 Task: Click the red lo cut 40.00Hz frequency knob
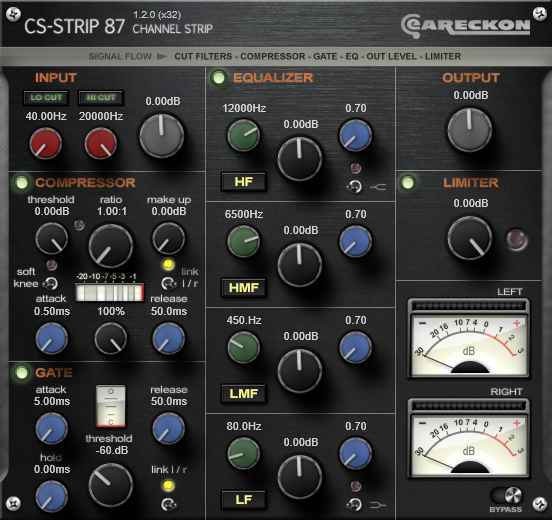[x=46, y=143]
